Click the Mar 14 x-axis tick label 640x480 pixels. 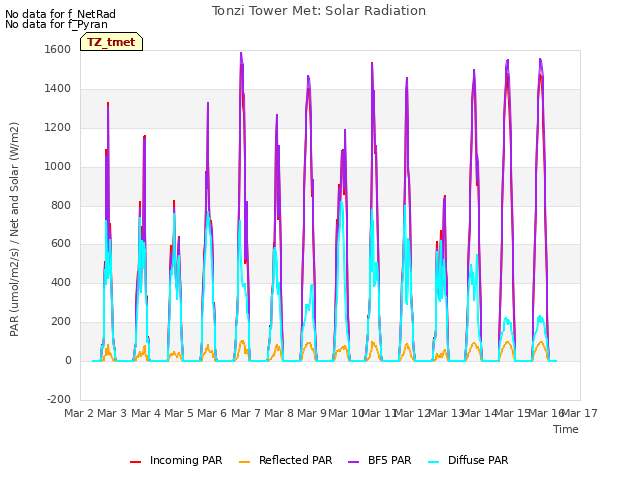[x=479, y=413]
